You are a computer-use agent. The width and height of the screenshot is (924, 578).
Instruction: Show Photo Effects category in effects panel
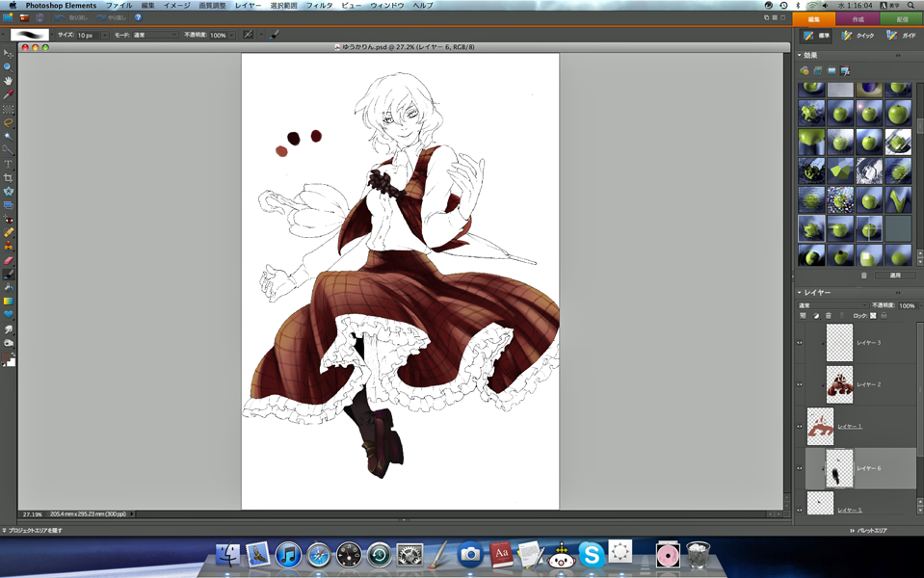pos(832,70)
